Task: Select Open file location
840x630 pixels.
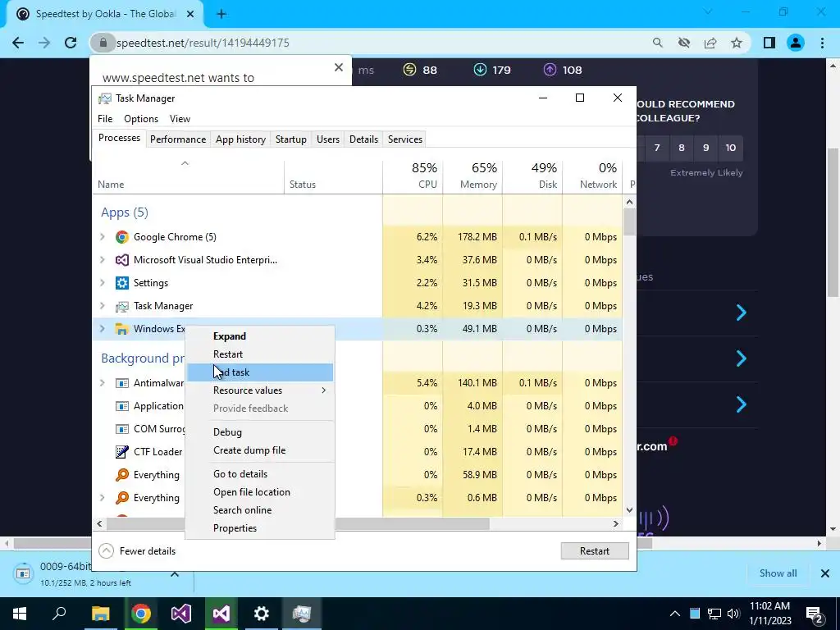Action: tap(260, 492)
